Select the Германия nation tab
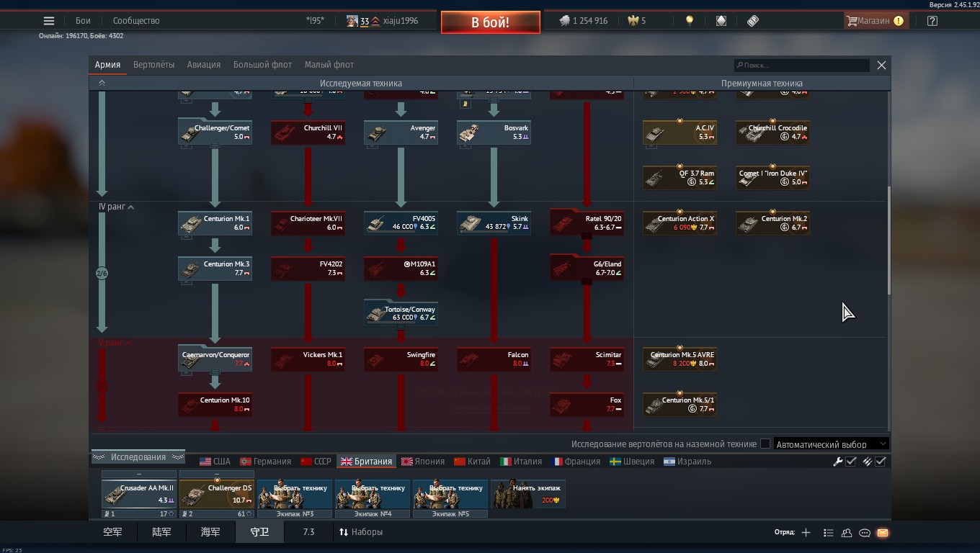Viewport: 980px width, 553px height. (x=265, y=462)
